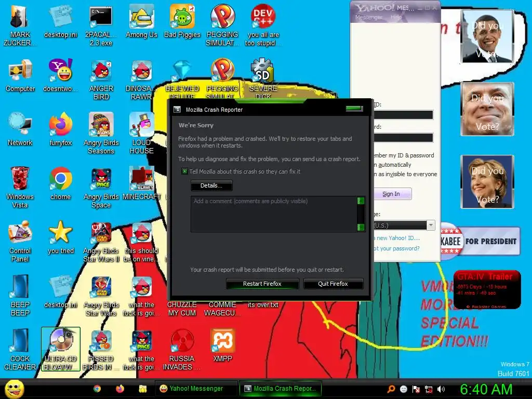Open the smiley-face Start button
This screenshot has width=532, height=399.
pyautogui.click(x=14, y=389)
